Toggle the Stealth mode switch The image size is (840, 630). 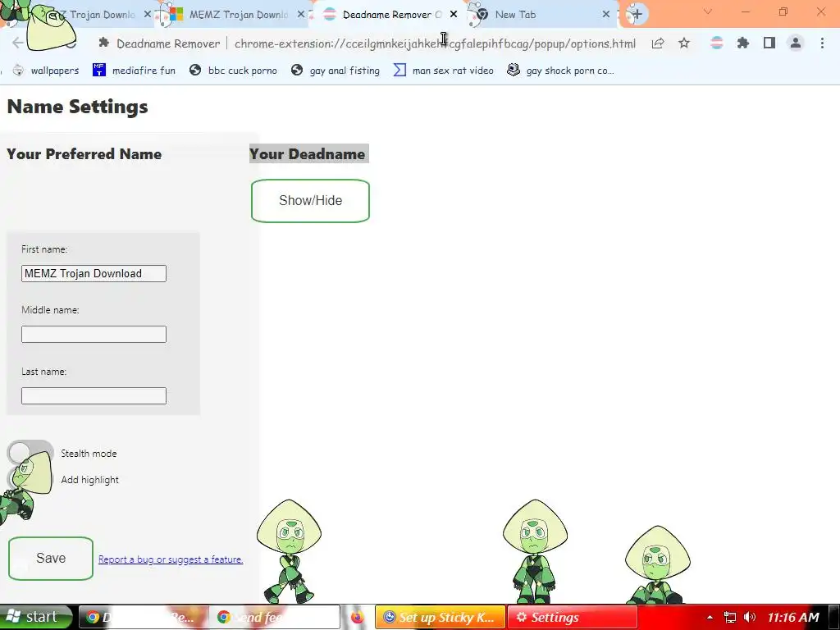[x=30, y=453]
